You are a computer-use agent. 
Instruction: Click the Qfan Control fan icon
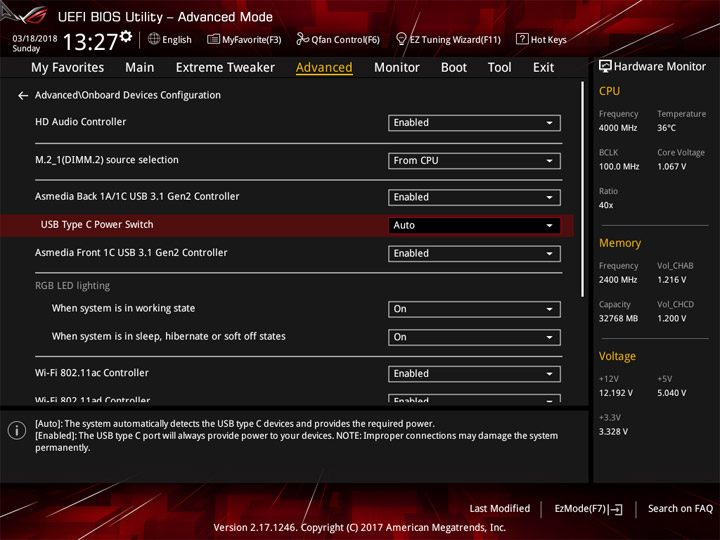click(x=302, y=39)
